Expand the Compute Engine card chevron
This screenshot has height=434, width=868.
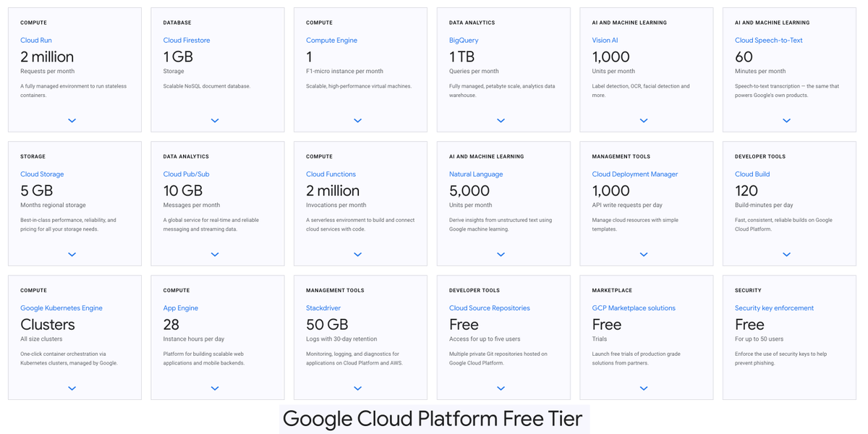pos(357,121)
